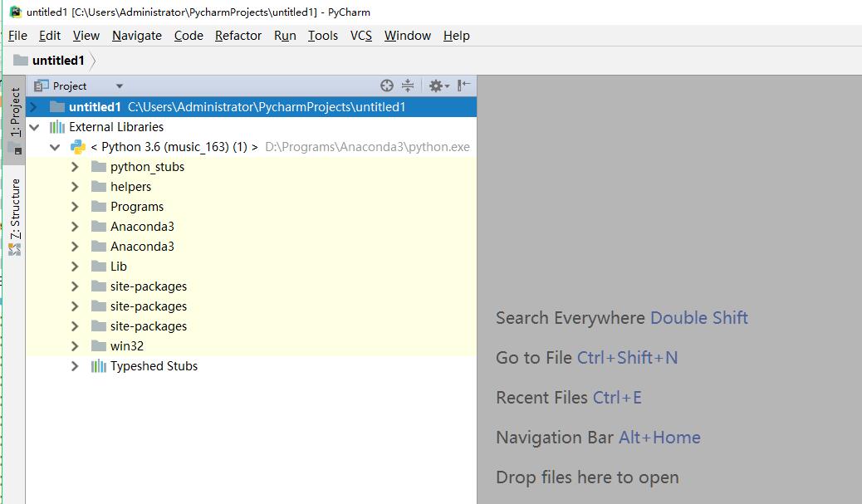The height and width of the screenshot is (504, 862).
Task: Open the File menu
Action: click(17, 36)
